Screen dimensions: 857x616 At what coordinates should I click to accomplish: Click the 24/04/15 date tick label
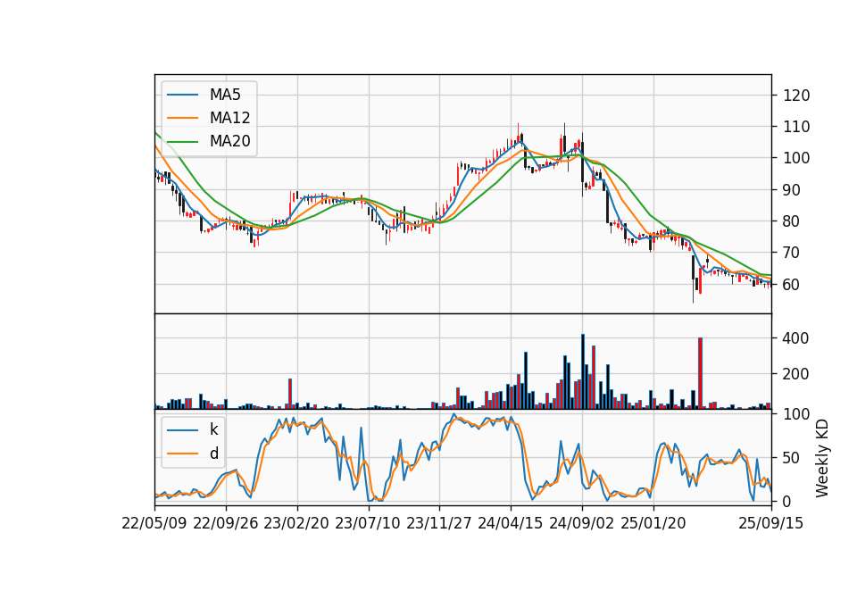tap(511, 523)
